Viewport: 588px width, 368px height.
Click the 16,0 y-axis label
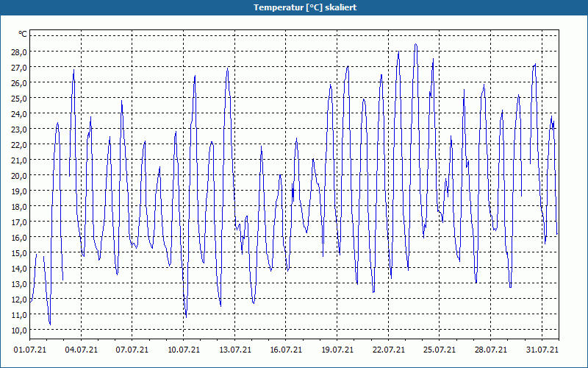click(19, 238)
